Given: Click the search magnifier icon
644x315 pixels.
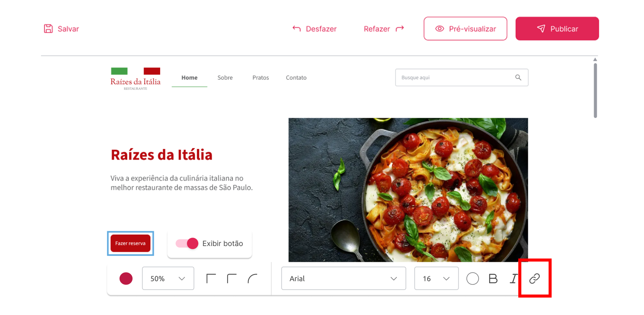Looking at the screenshot, I should 518,77.
